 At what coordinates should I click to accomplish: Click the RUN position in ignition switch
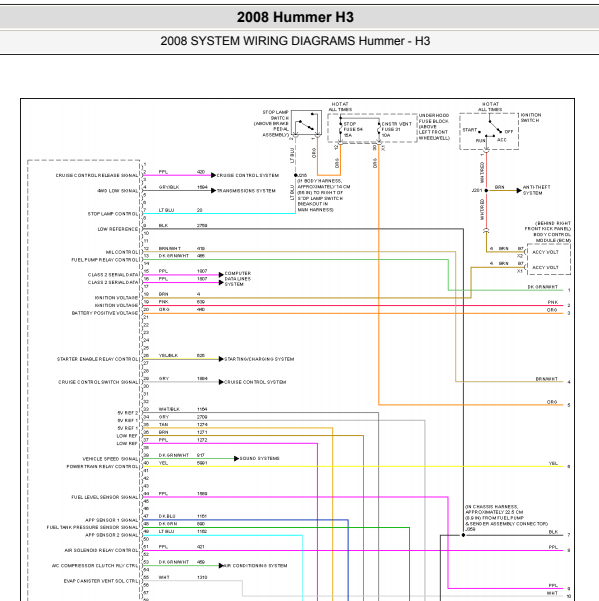click(480, 141)
